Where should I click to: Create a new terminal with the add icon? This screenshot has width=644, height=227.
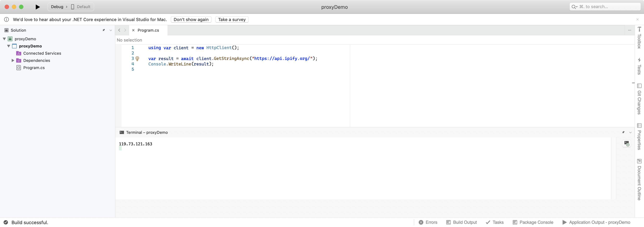(627, 143)
